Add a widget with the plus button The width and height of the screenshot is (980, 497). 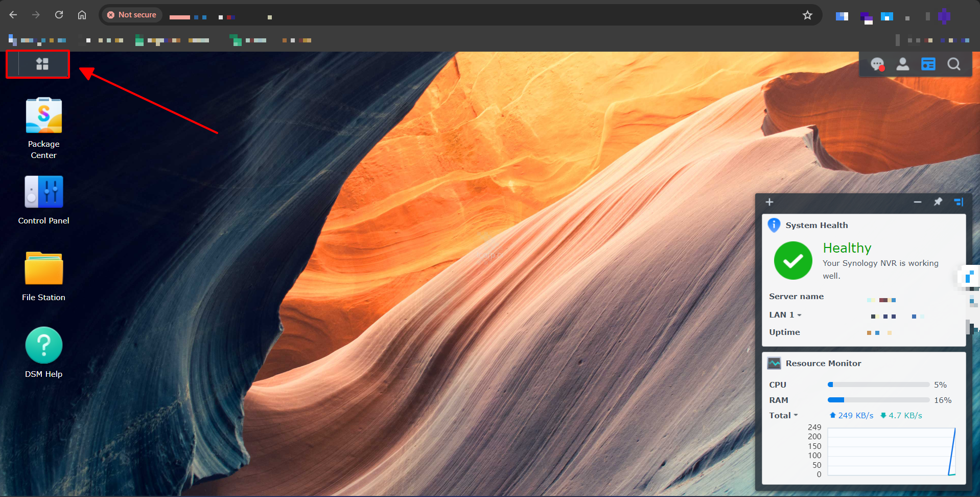pos(769,202)
